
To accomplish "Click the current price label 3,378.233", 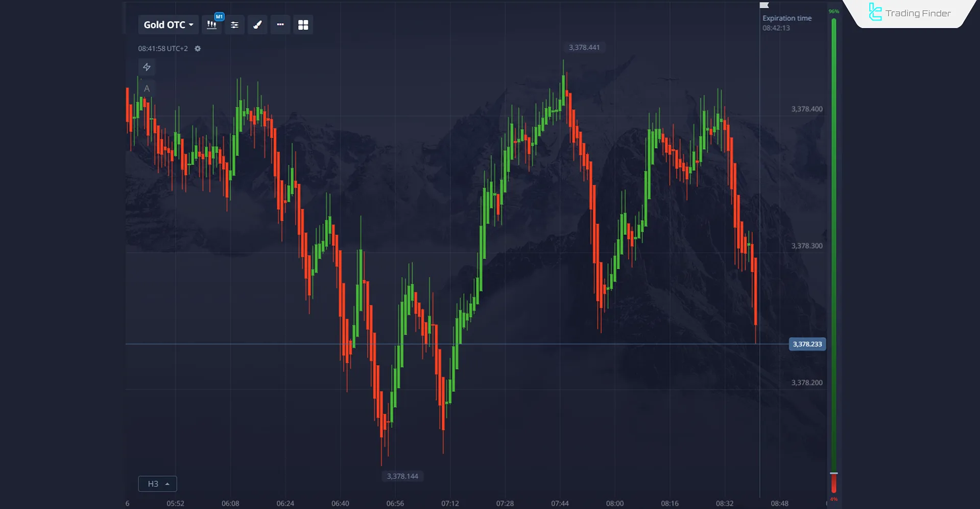I will (807, 344).
